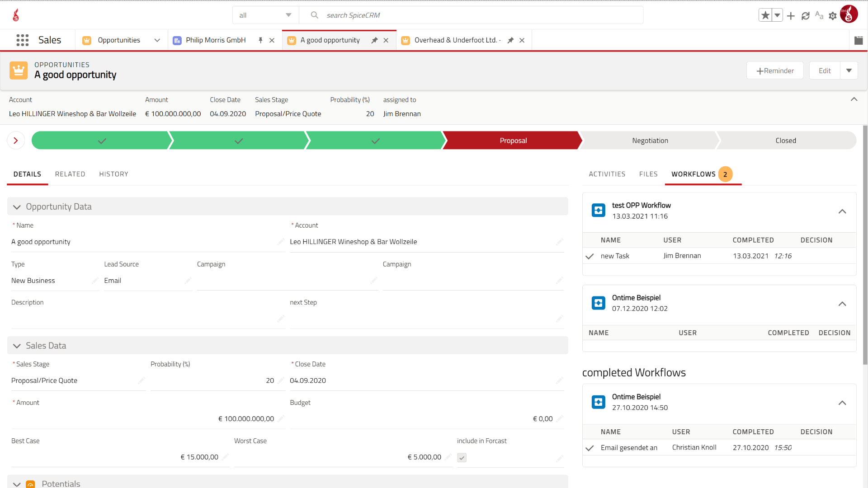Close the Overhead & Underfoot Ltd. tab
The image size is (868, 488).
(522, 40)
